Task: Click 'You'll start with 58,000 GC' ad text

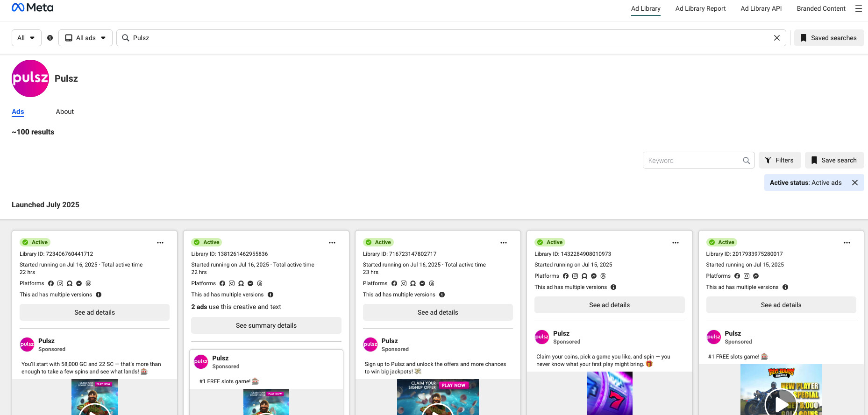Action: click(91, 368)
